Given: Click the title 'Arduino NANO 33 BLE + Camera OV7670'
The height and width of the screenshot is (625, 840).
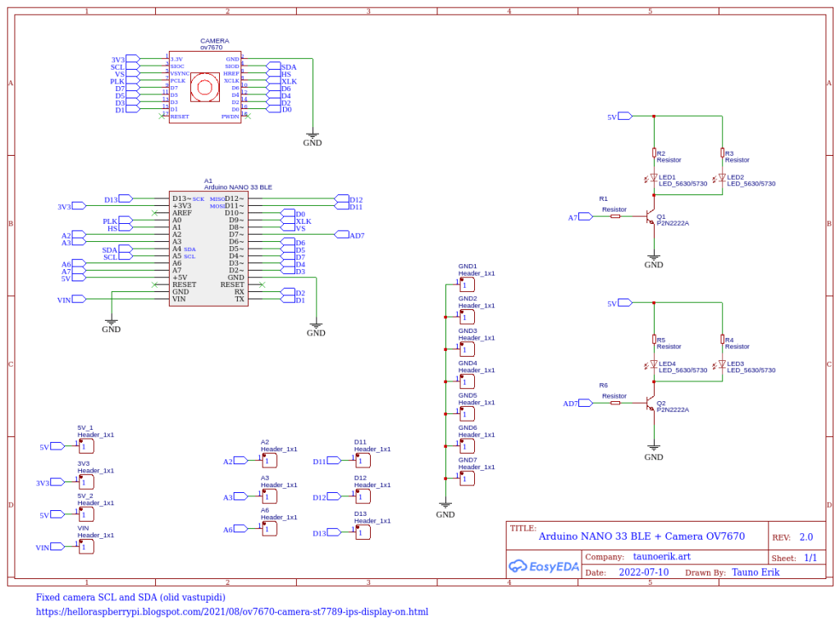Looking at the screenshot, I should [x=641, y=536].
